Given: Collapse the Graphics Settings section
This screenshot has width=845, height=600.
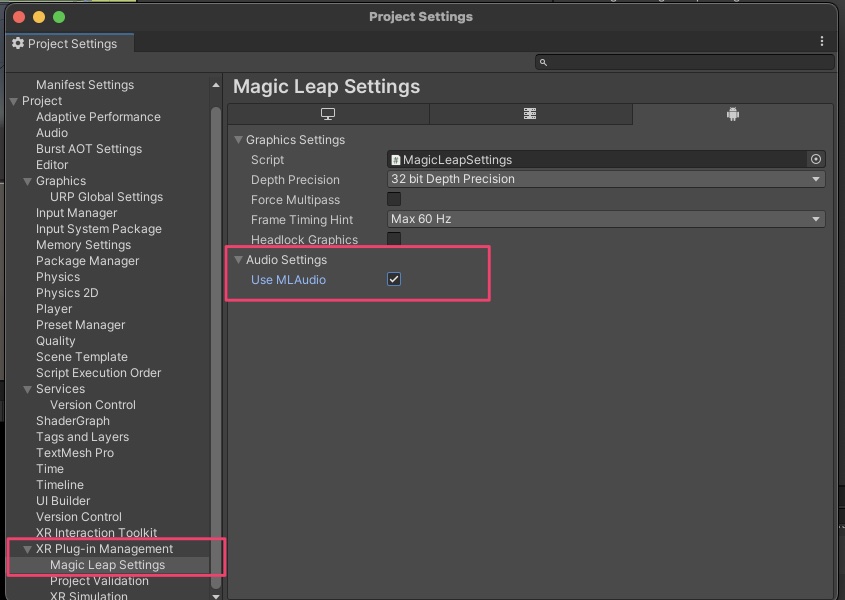Looking at the screenshot, I should tap(238, 140).
